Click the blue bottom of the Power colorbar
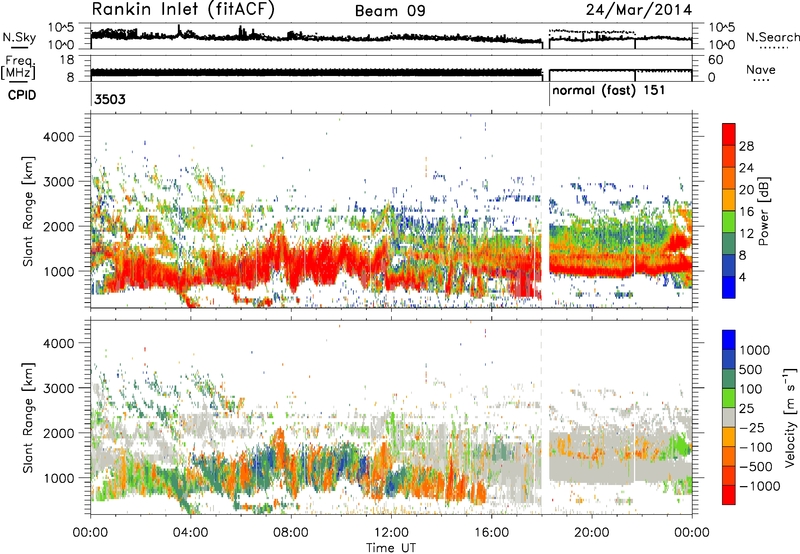This screenshot has width=800, height=554. point(729,288)
